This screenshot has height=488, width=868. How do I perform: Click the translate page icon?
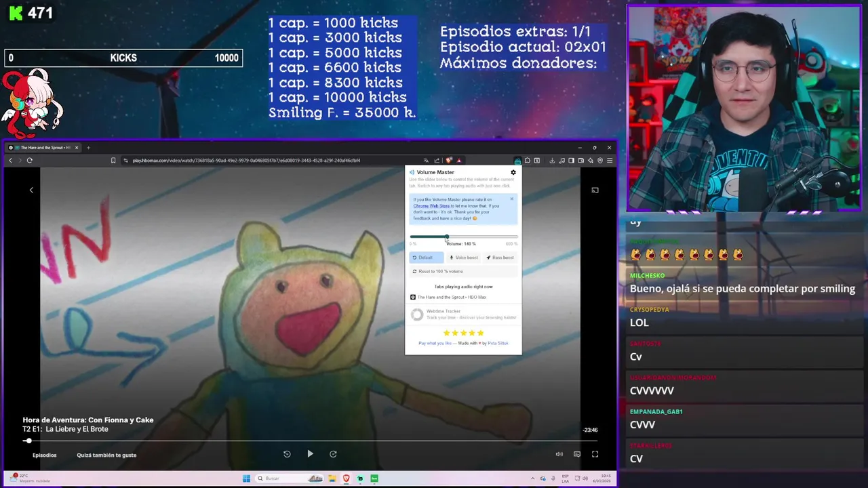click(x=426, y=161)
